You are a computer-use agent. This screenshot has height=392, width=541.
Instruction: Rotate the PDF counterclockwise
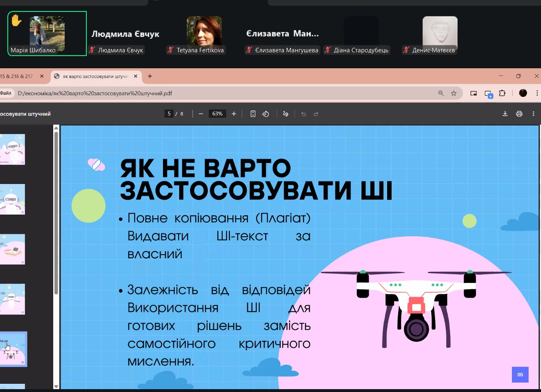point(266,114)
